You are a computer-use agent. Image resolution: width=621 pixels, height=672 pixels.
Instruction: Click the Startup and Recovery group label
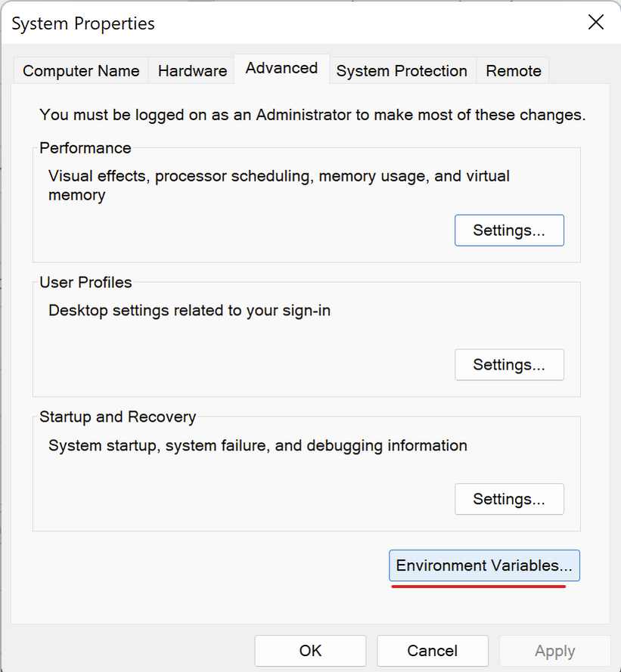click(117, 417)
